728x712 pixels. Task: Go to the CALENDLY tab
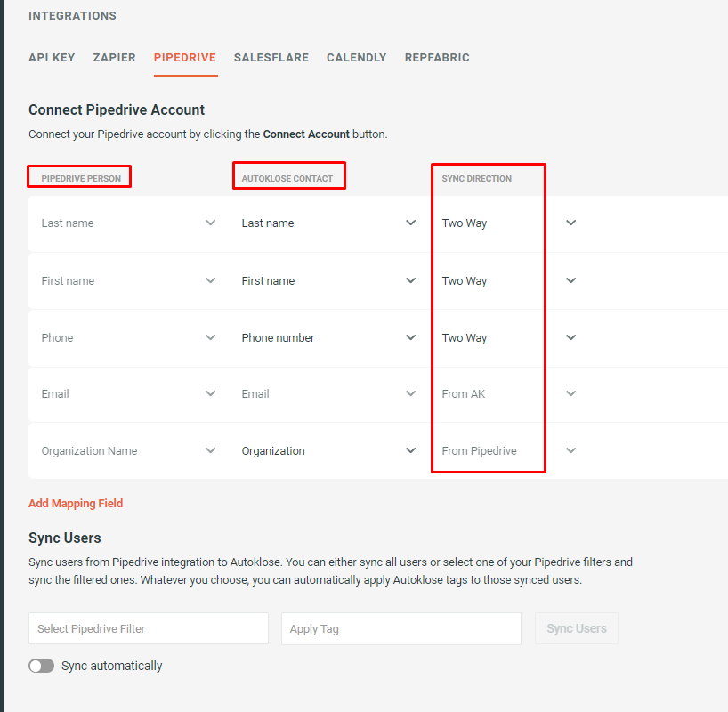coord(357,58)
